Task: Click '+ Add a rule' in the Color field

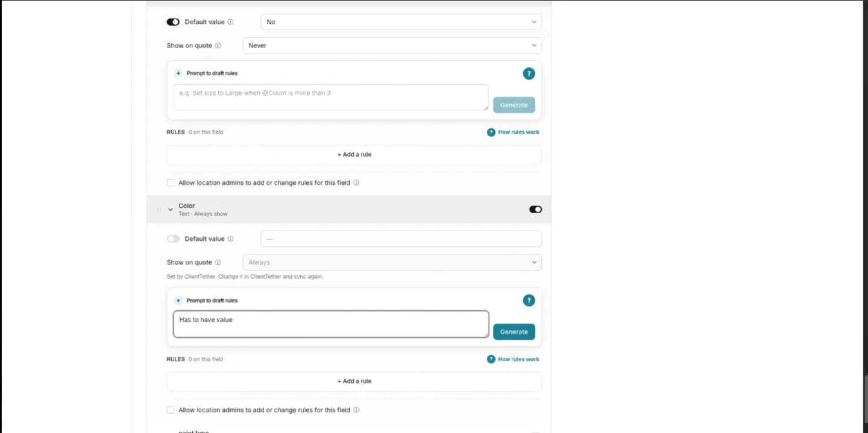Action: coord(354,381)
